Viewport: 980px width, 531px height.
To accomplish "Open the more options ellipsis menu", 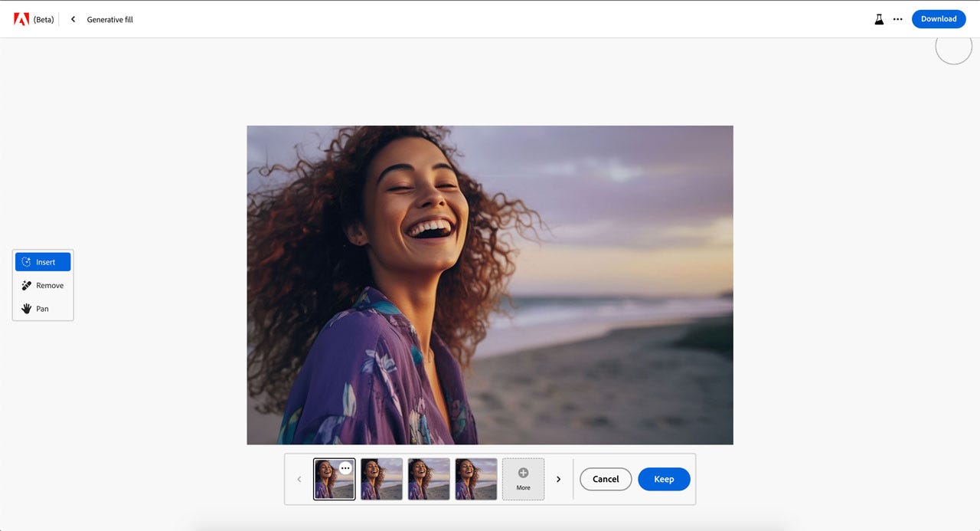I will click(x=897, y=18).
